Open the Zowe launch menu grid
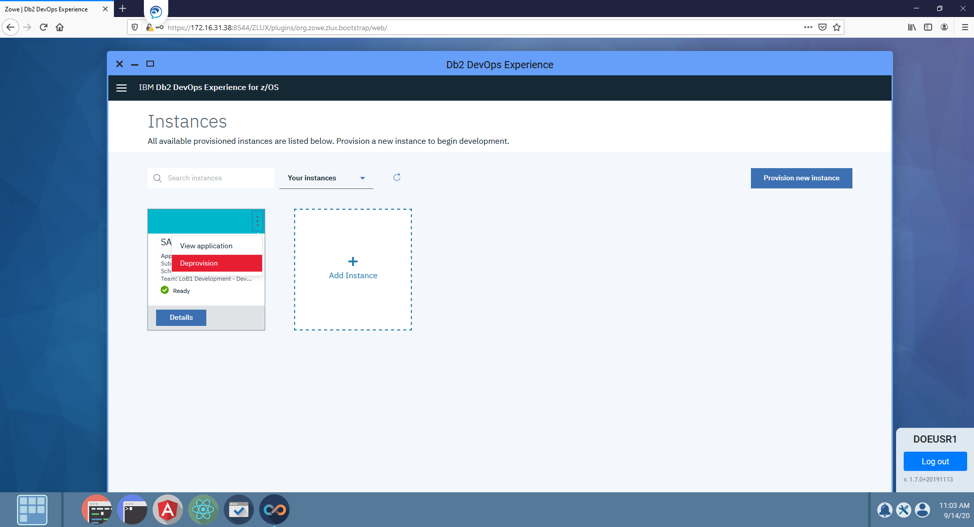 coord(32,510)
